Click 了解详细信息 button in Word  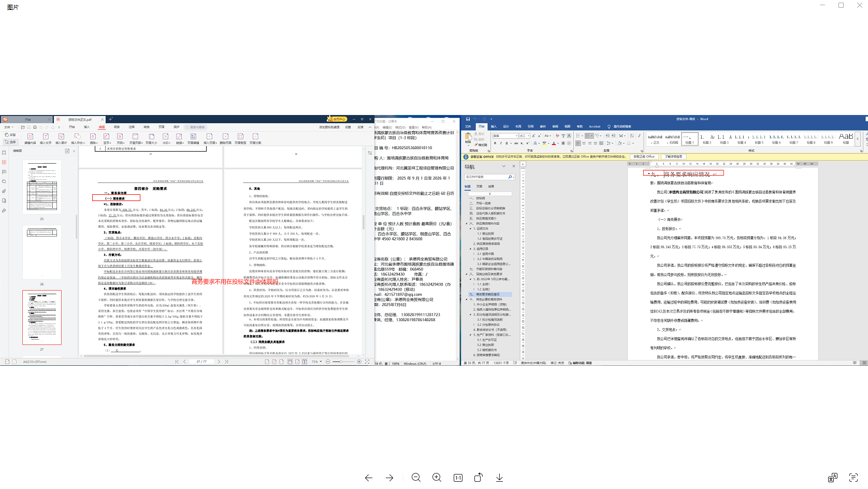point(673,156)
